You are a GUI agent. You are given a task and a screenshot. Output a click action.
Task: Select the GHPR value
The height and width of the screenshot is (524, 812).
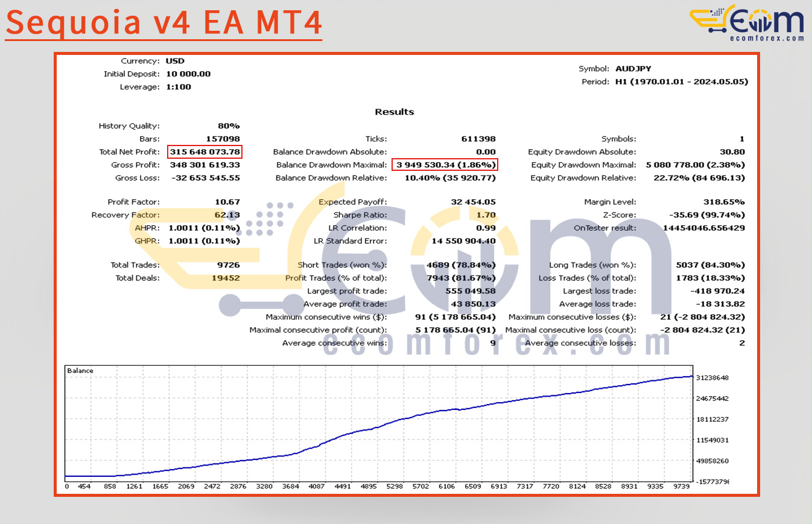coord(204,241)
